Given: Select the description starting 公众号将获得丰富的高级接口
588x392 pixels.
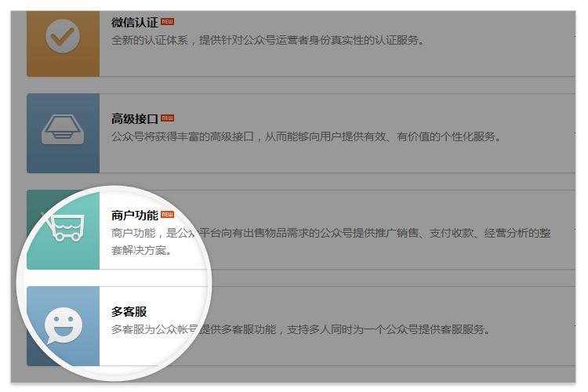Looking at the screenshot, I should [307, 136].
